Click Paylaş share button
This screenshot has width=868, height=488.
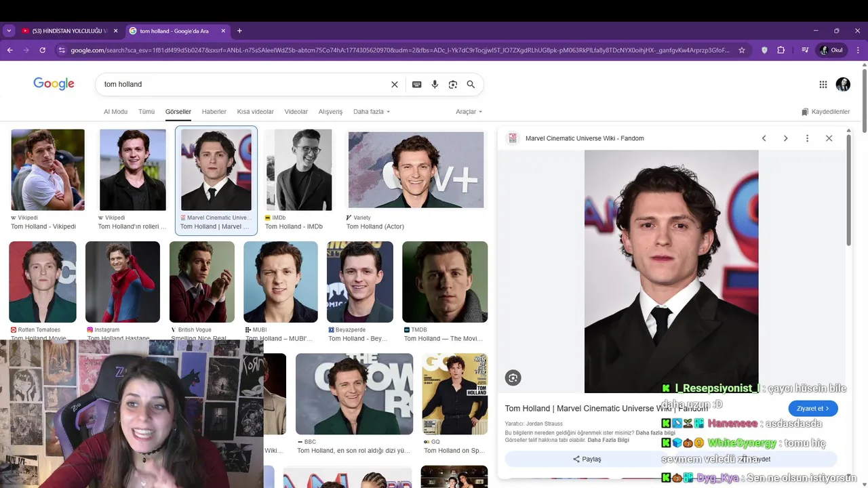pyautogui.click(x=587, y=459)
